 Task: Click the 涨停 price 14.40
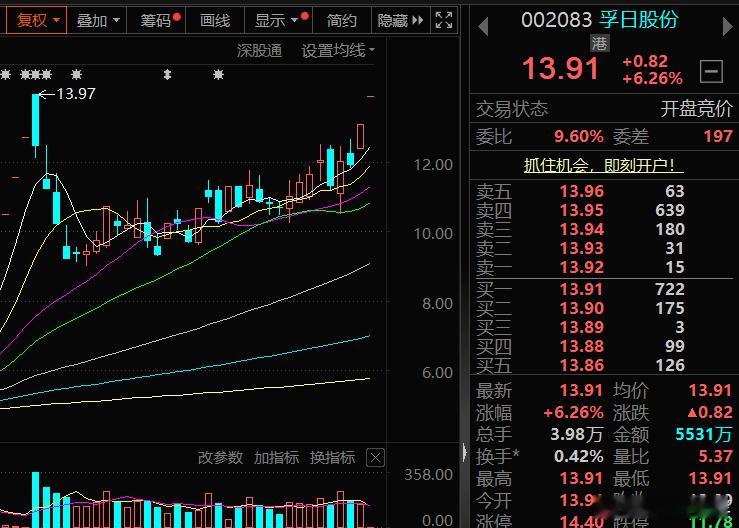point(582,521)
